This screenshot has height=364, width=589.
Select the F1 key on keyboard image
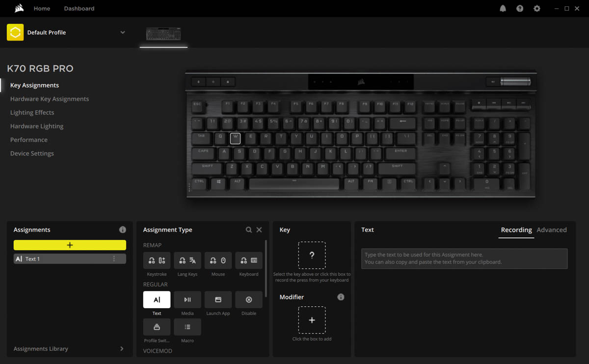227,106
